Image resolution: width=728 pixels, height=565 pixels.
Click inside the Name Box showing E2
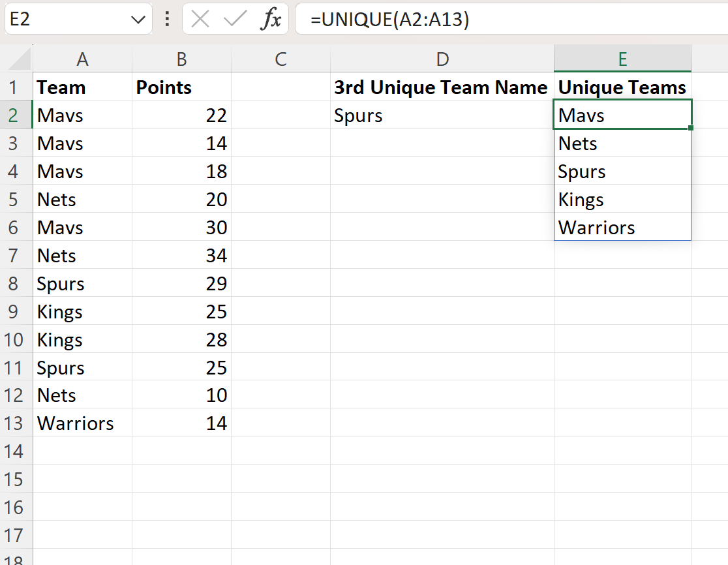pos(65,20)
